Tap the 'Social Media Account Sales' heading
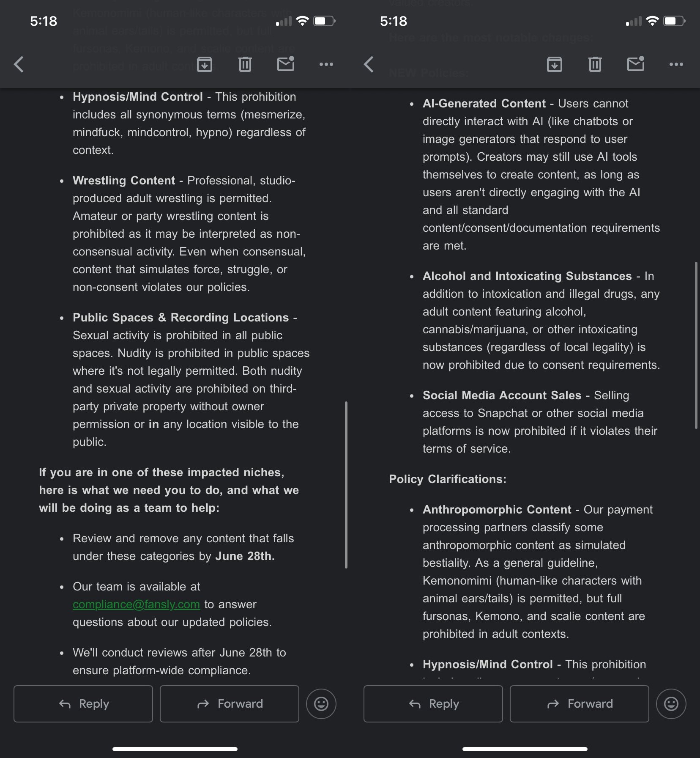Viewport: 700px width, 758px height. [x=502, y=395]
